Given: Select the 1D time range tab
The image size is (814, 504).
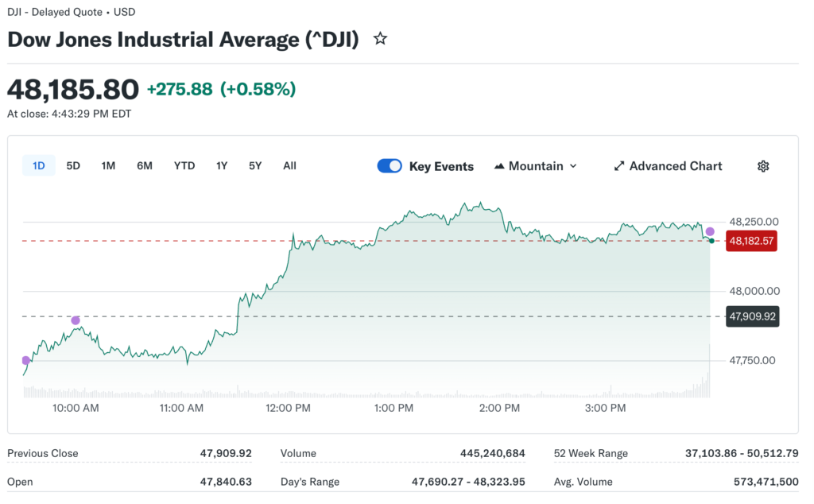Looking at the screenshot, I should pos(38,166).
